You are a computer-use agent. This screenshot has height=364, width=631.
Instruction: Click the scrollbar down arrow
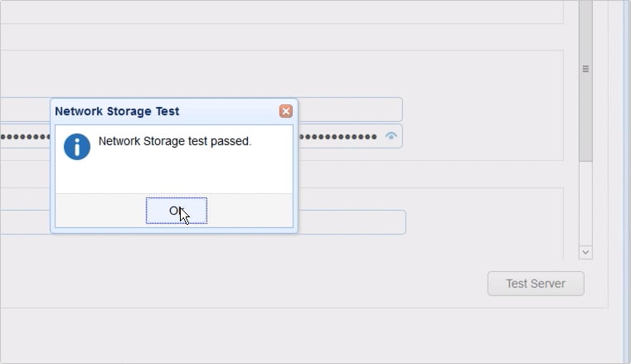pos(585,251)
